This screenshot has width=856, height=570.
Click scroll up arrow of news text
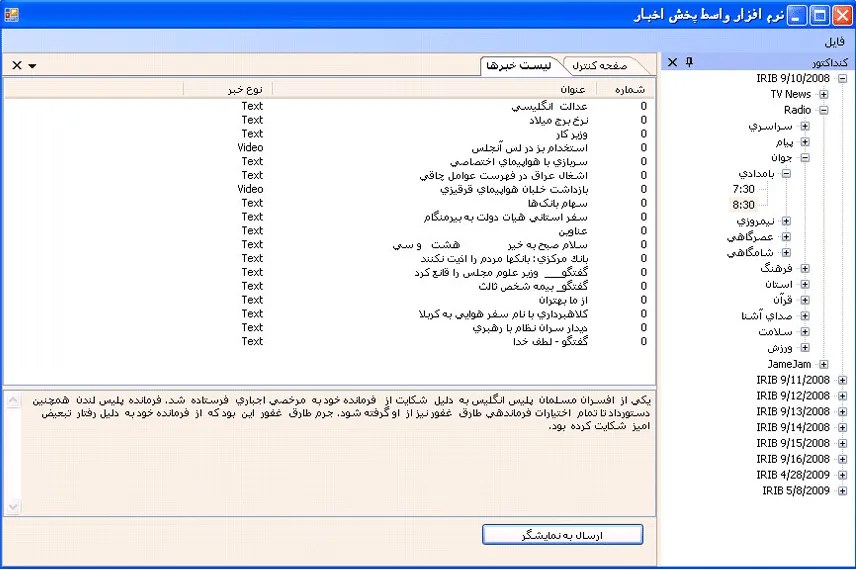[13, 401]
